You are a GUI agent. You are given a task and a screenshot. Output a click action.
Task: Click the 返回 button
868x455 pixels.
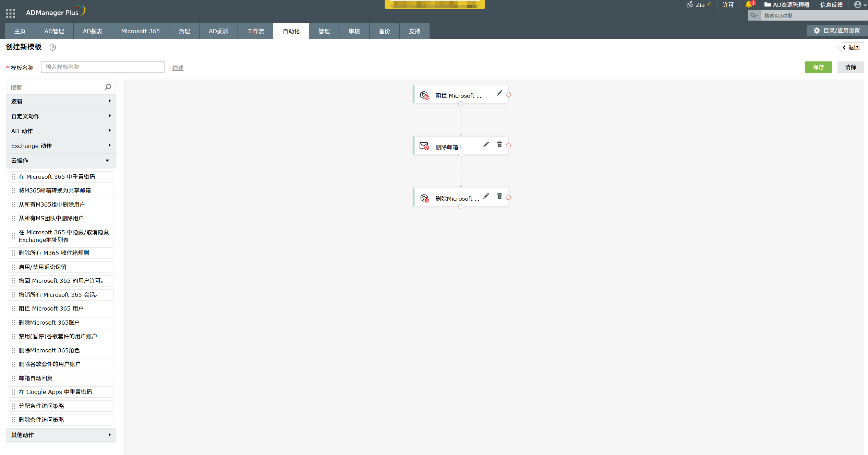click(x=851, y=47)
